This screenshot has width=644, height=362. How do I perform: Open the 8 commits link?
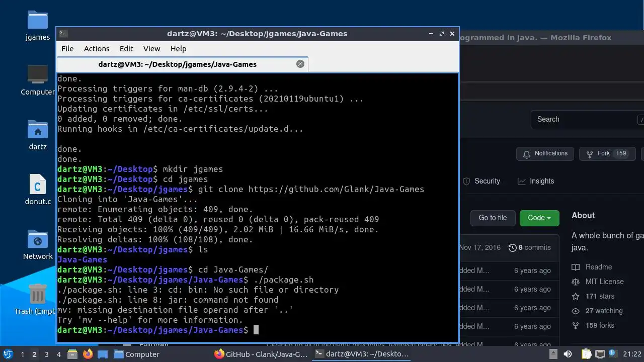[x=529, y=247]
